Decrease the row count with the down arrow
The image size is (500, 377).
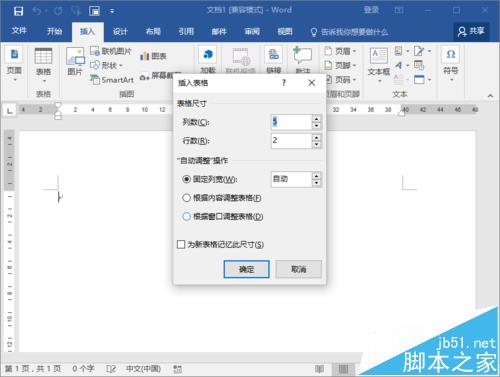[x=316, y=145]
